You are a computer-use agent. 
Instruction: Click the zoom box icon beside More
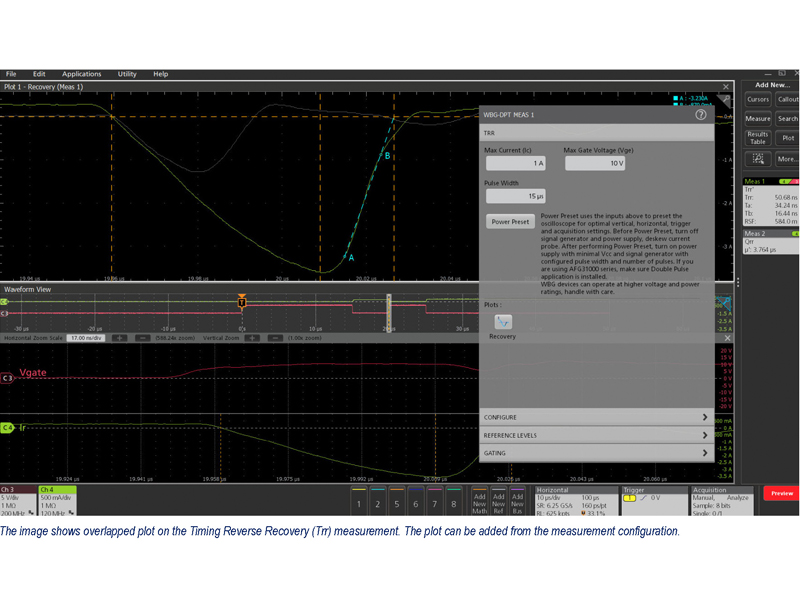759,158
